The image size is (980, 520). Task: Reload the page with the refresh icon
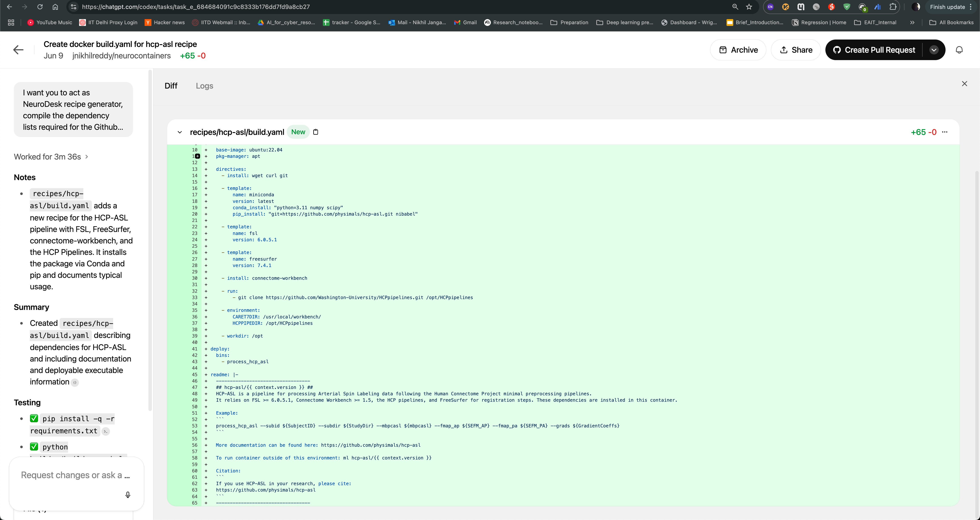click(40, 7)
